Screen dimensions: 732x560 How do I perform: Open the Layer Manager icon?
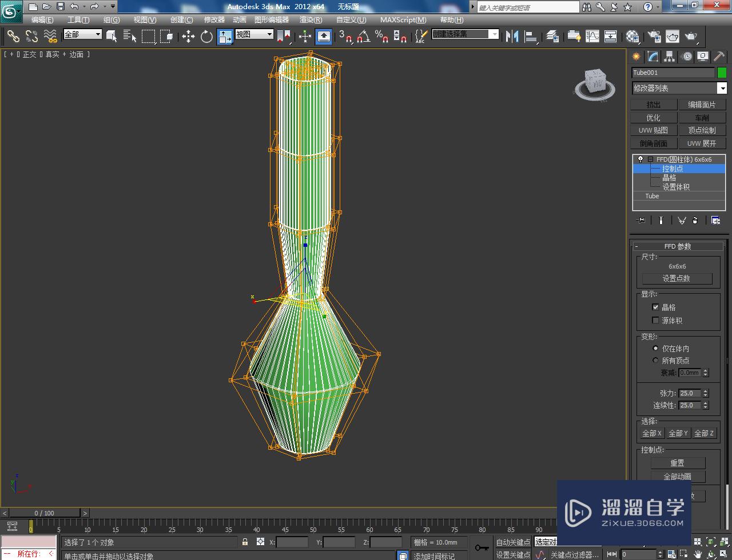click(552, 37)
